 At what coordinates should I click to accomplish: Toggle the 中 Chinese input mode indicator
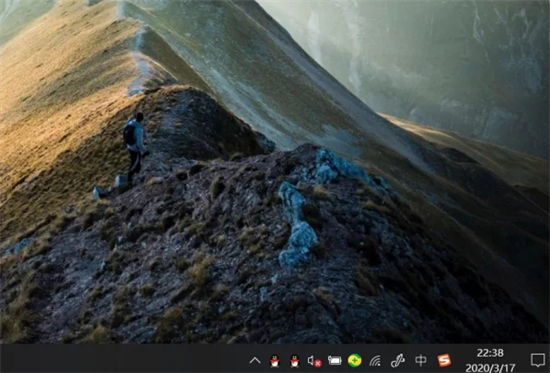421,360
